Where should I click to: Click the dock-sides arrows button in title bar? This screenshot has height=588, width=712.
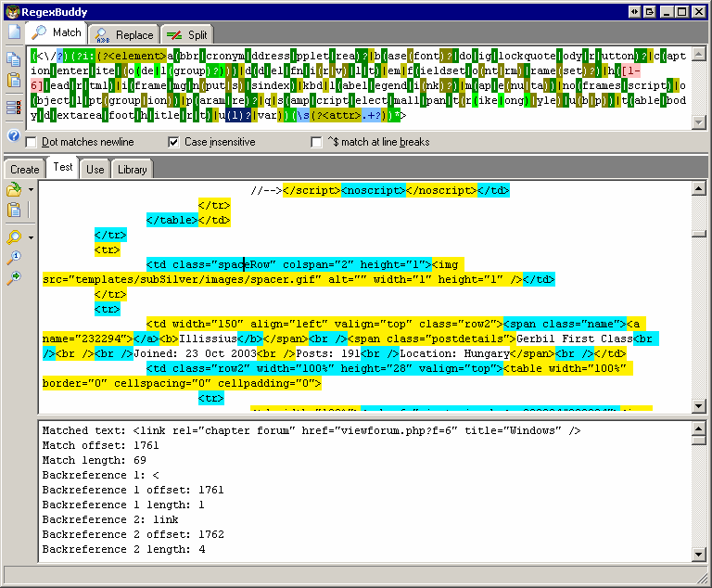(x=635, y=12)
